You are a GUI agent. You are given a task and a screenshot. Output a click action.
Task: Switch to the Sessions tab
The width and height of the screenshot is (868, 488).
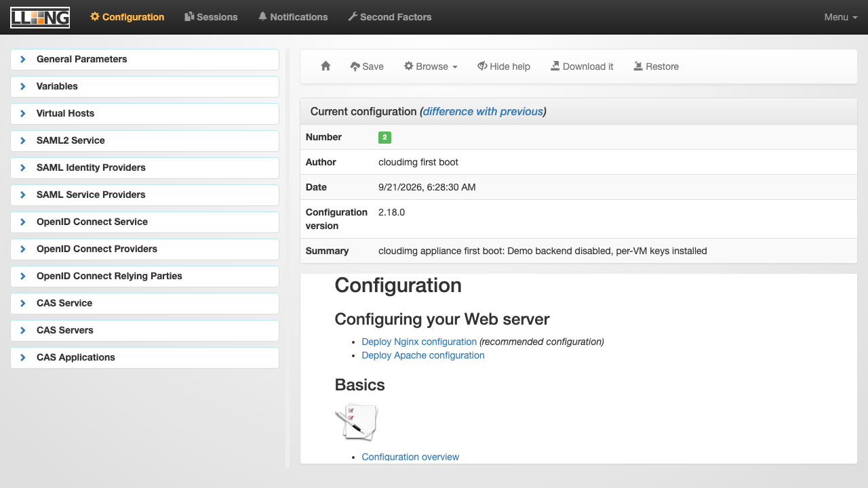[211, 17]
